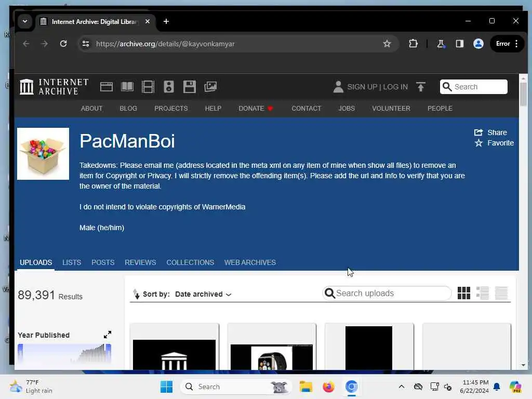This screenshot has height=399, width=532.
Task: Select the COLLECTIONS tab
Action: 190,262
